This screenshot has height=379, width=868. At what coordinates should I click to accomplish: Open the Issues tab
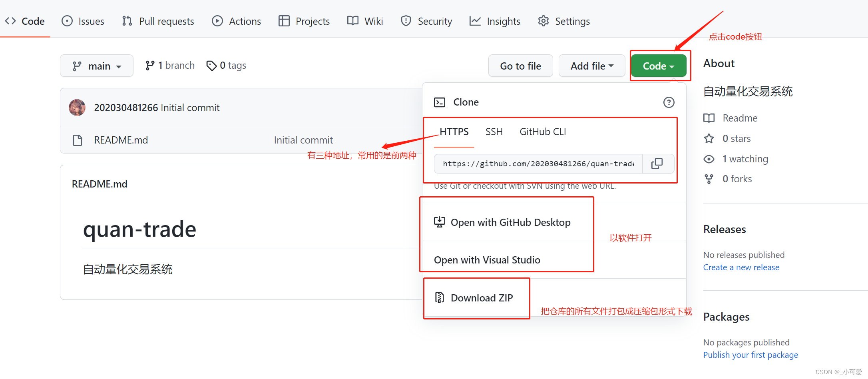pos(83,21)
